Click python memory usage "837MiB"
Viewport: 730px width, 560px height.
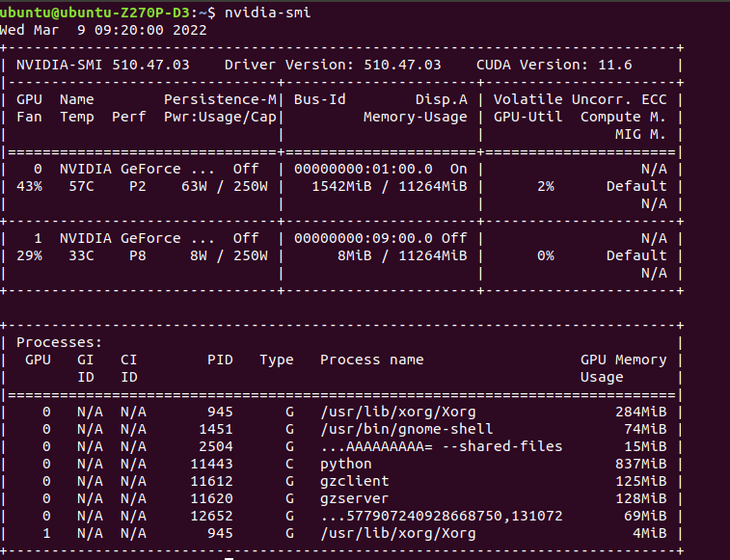640,465
